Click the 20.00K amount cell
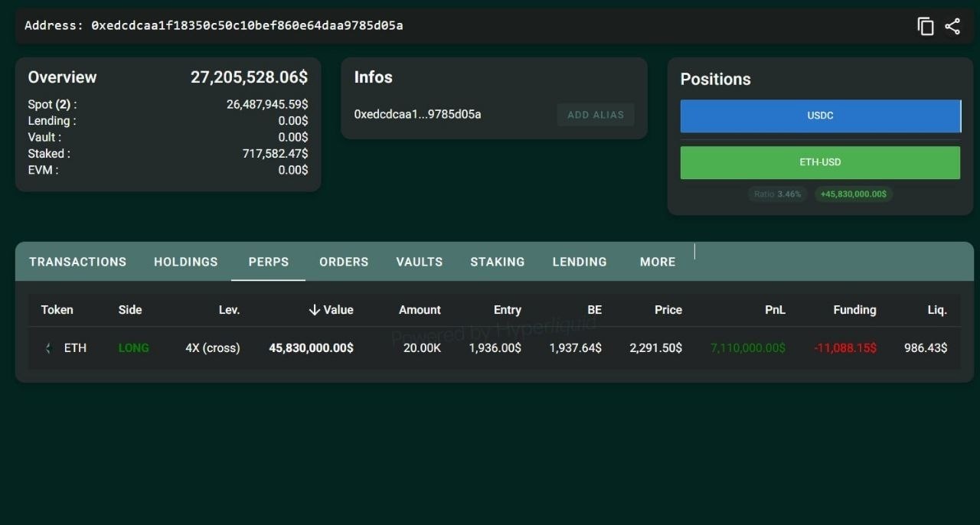 click(x=421, y=348)
